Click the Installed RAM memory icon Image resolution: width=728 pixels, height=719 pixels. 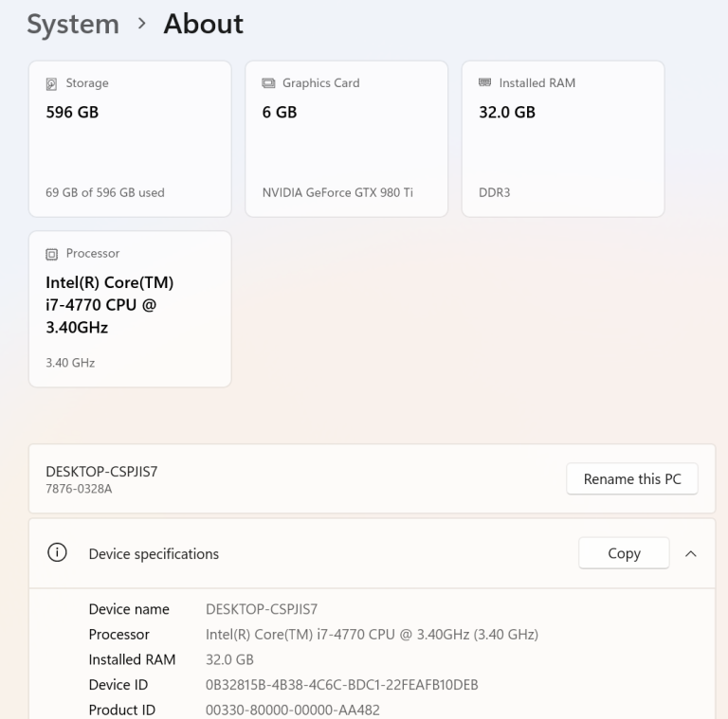484,83
